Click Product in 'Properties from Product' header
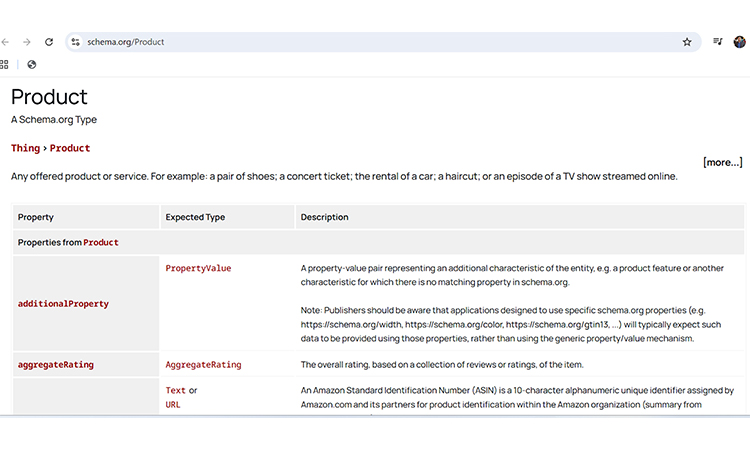Screen dimensions: 750x450 coord(101,242)
